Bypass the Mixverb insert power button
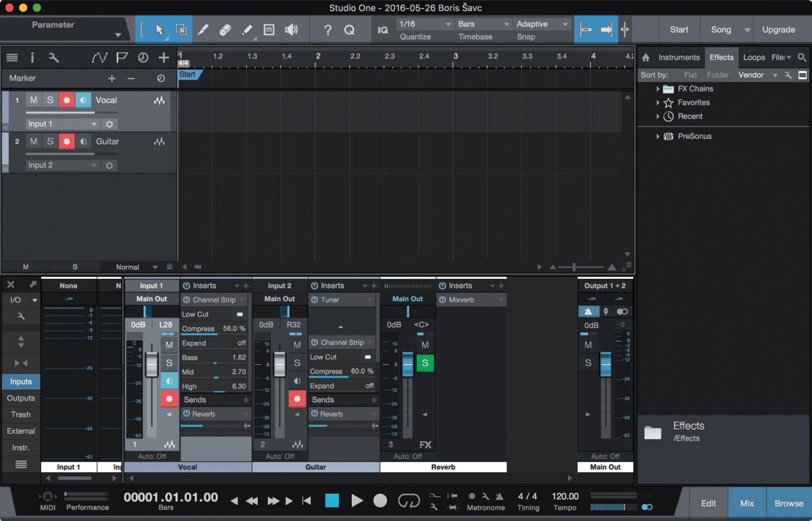 443,300
